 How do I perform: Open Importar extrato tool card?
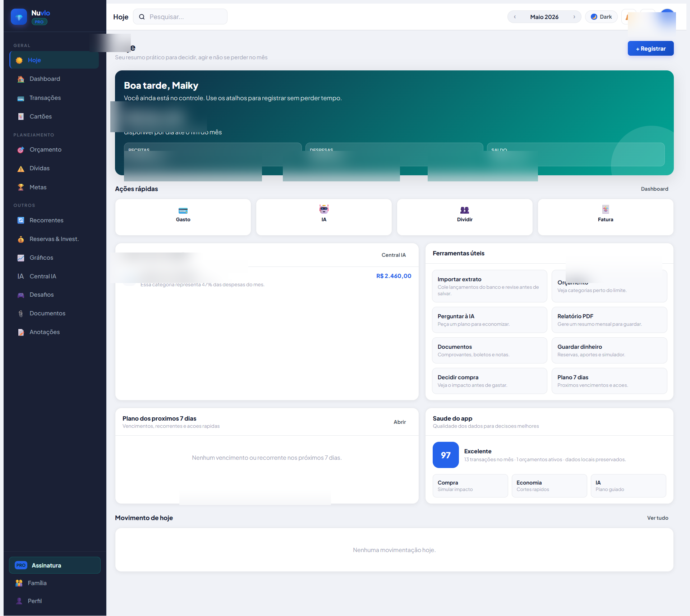[x=489, y=286]
